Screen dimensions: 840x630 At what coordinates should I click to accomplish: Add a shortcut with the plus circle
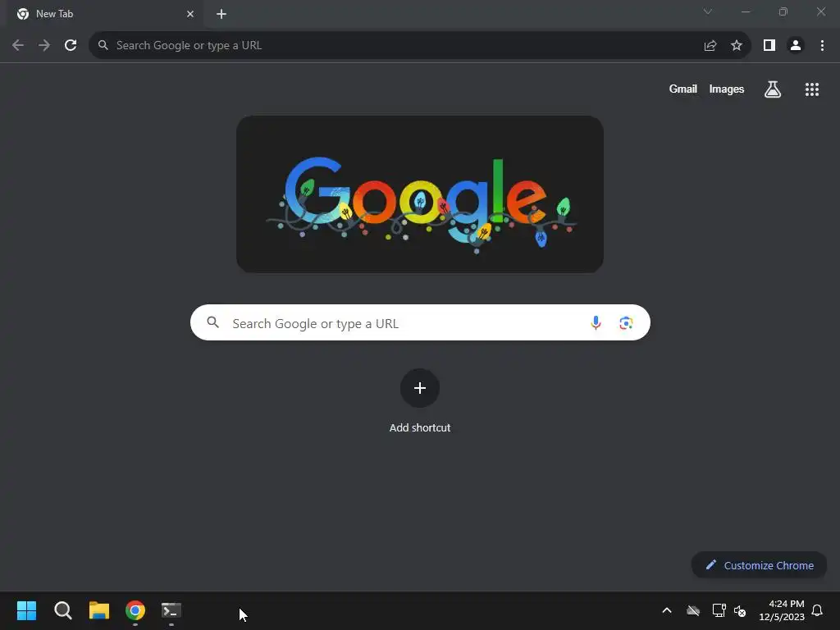pyautogui.click(x=420, y=388)
